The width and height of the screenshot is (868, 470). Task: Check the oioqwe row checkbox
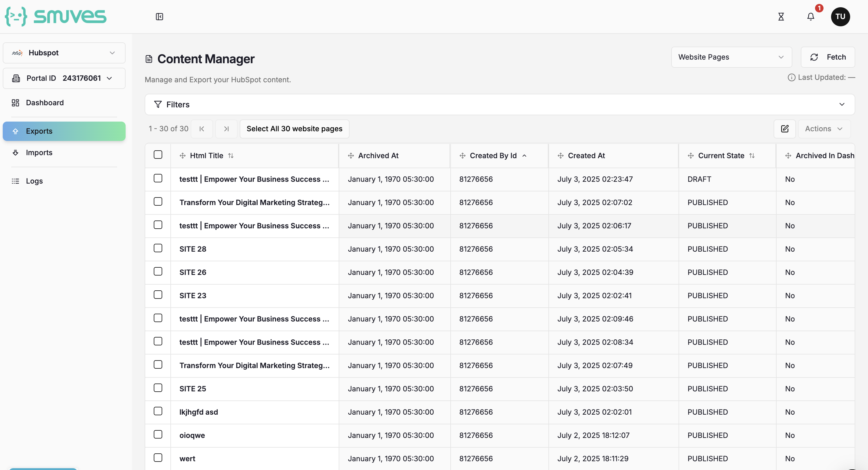158,434
